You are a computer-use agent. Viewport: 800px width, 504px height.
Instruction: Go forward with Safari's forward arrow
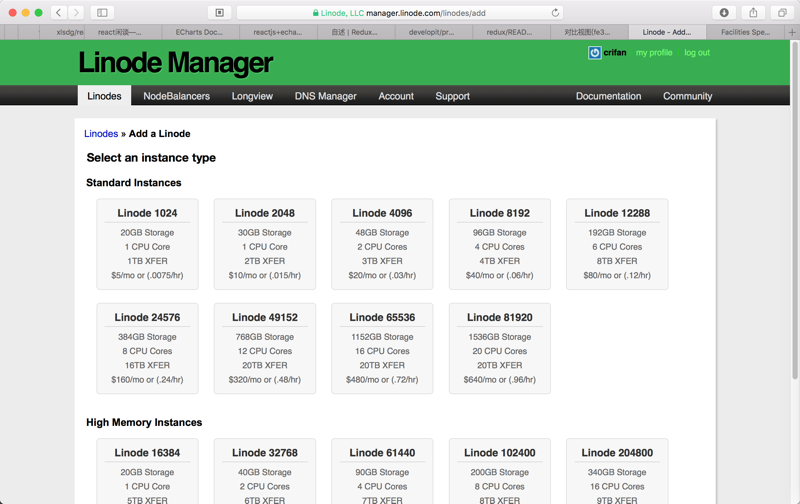click(x=76, y=13)
